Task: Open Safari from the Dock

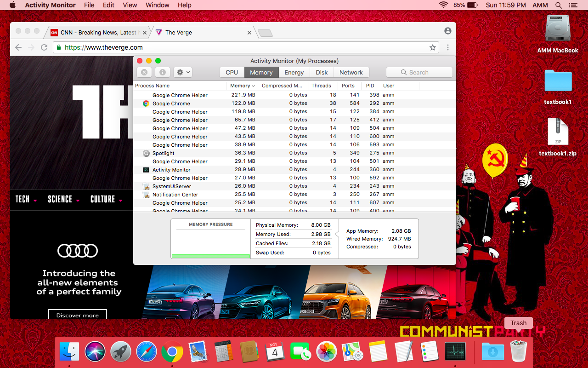Action: coord(147,352)
